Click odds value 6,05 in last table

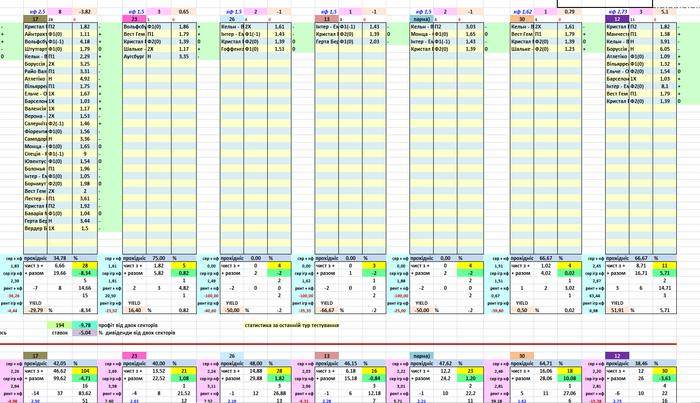point(665,49)
